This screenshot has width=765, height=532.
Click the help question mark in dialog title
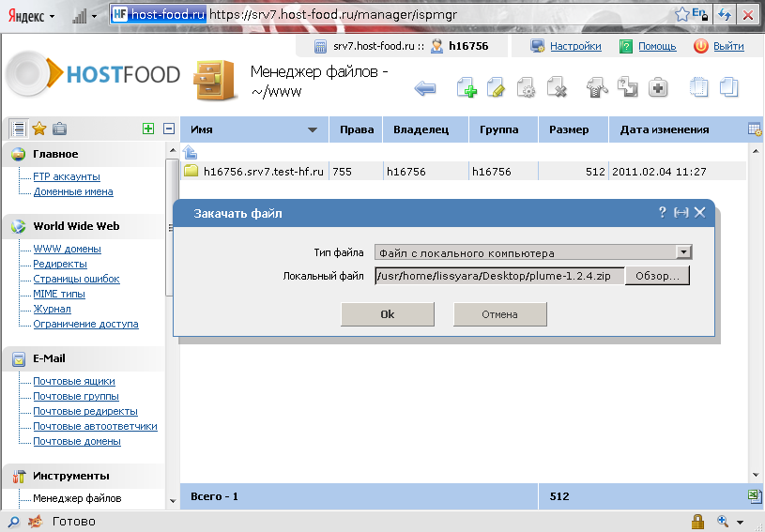[662, 213]
